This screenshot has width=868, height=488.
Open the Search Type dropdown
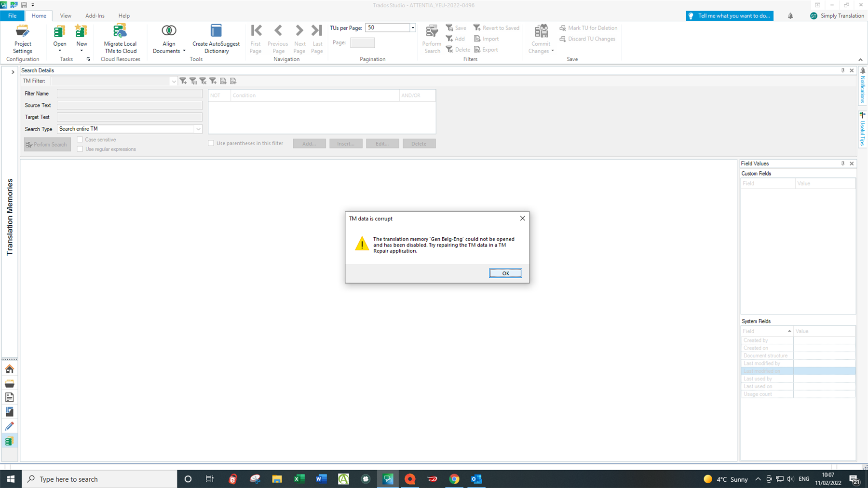(198, 129)
